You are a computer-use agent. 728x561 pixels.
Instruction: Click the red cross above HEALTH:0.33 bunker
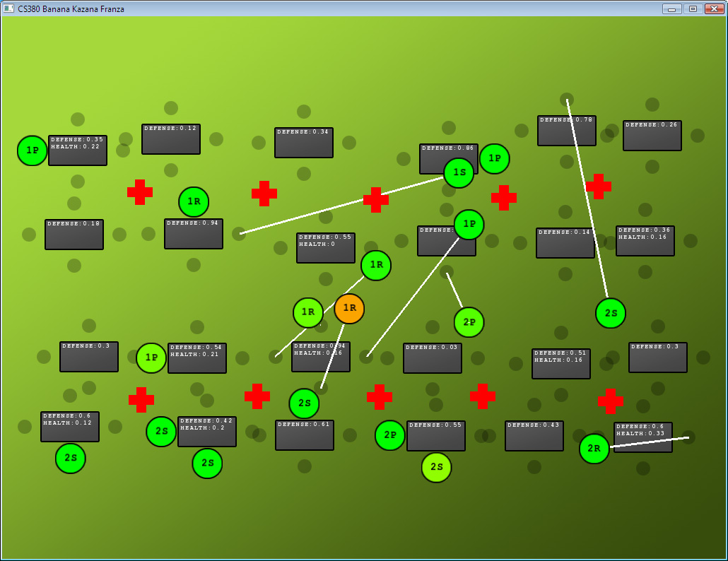611,401
